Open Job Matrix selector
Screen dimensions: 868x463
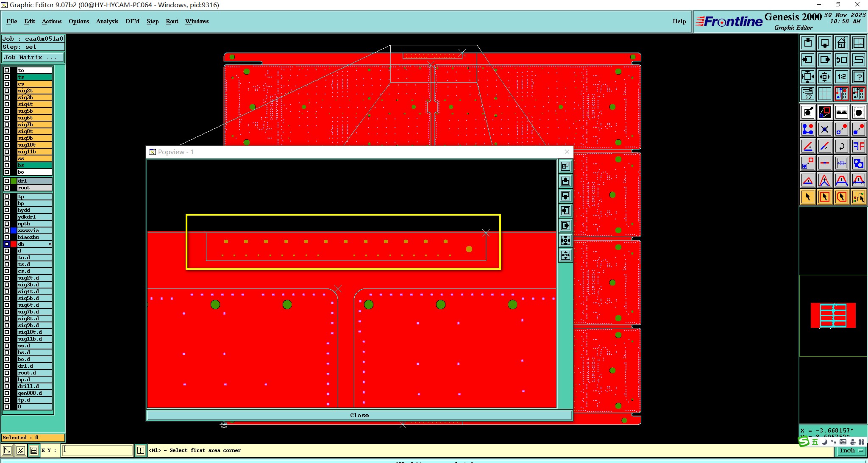(x=33, y=58)
